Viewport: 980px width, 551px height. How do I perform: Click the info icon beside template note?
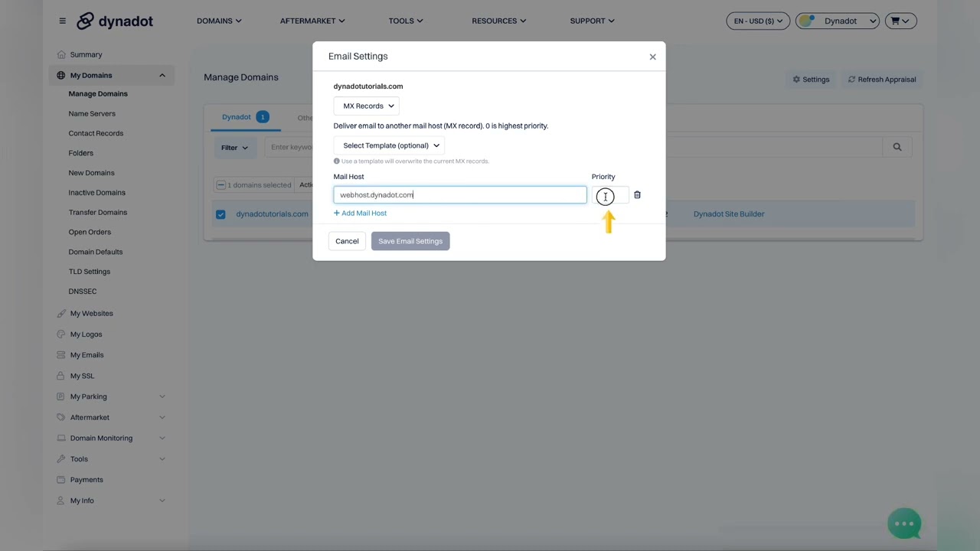336,161
